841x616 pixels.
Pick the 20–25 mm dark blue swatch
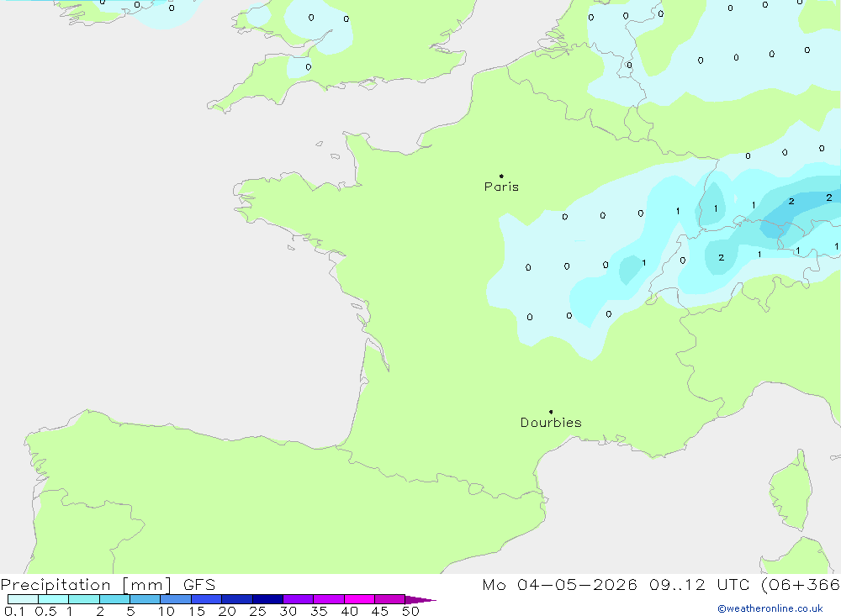coord(237,599)
